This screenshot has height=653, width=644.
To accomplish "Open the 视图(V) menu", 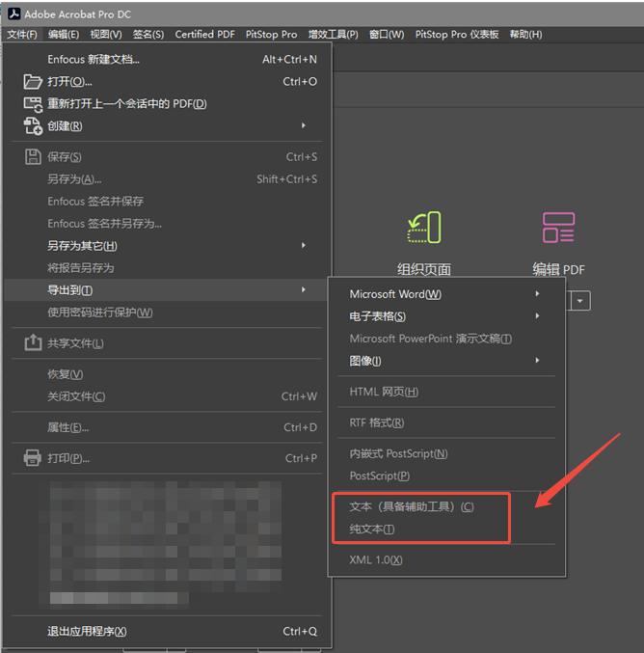I will 106,35.
